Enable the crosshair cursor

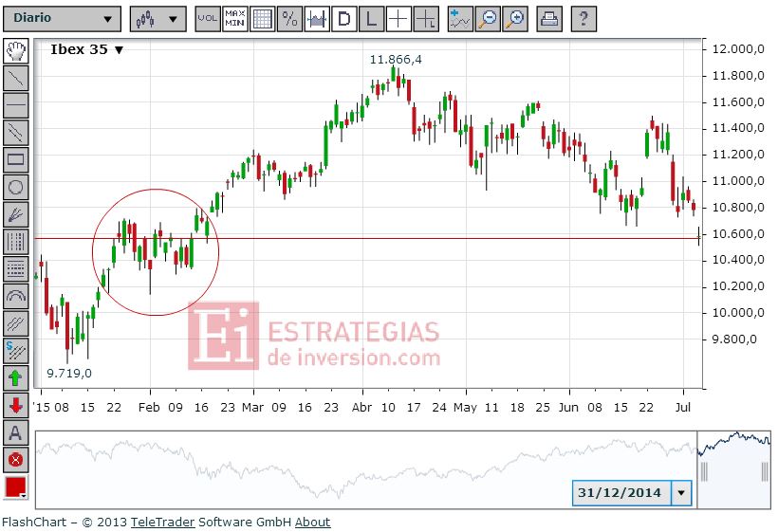(x=398, y=19)
